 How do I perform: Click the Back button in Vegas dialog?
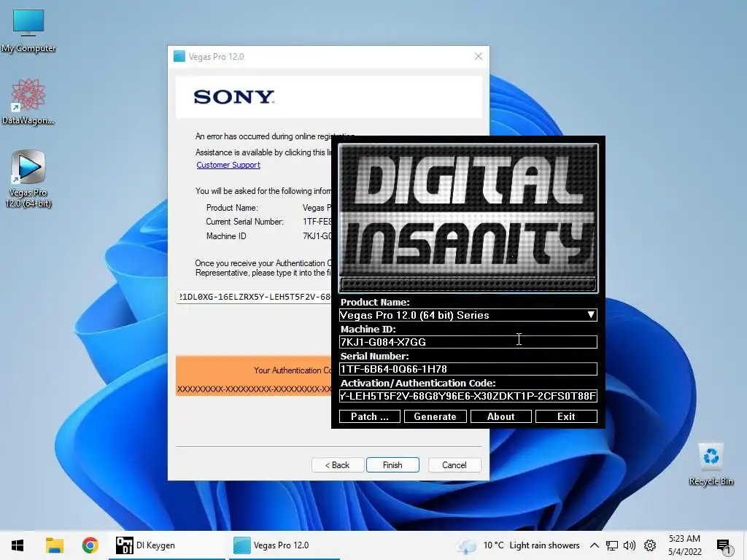point(338,464)
